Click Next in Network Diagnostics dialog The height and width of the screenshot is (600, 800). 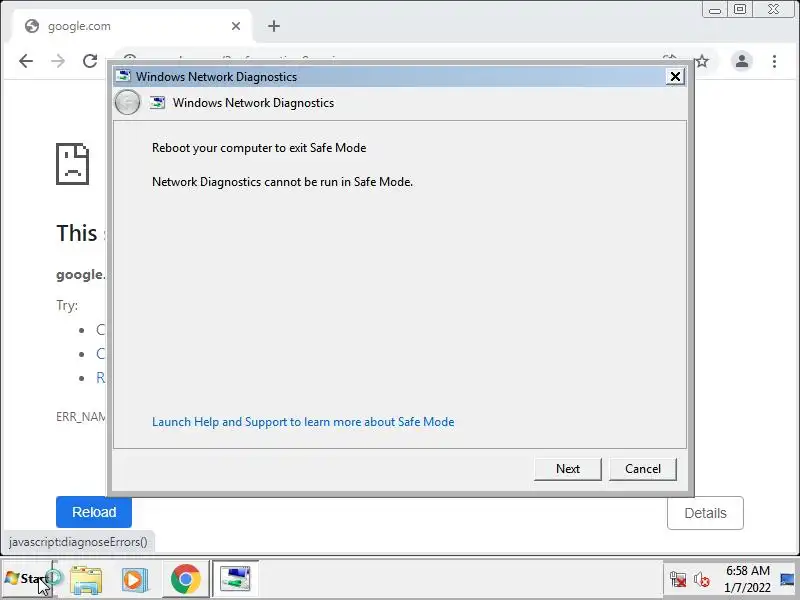(x=567, y=469)
